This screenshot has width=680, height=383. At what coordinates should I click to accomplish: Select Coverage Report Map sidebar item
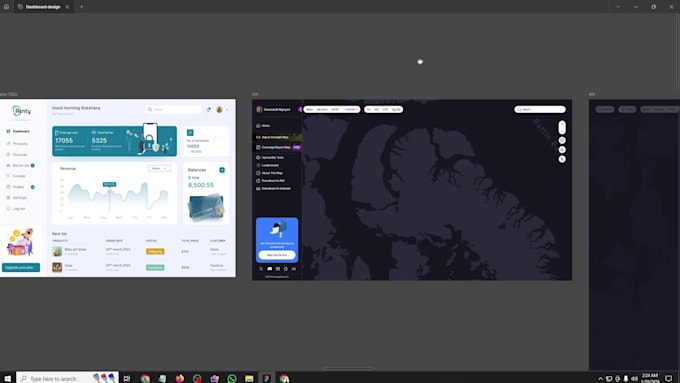click(x=278, y=147)
